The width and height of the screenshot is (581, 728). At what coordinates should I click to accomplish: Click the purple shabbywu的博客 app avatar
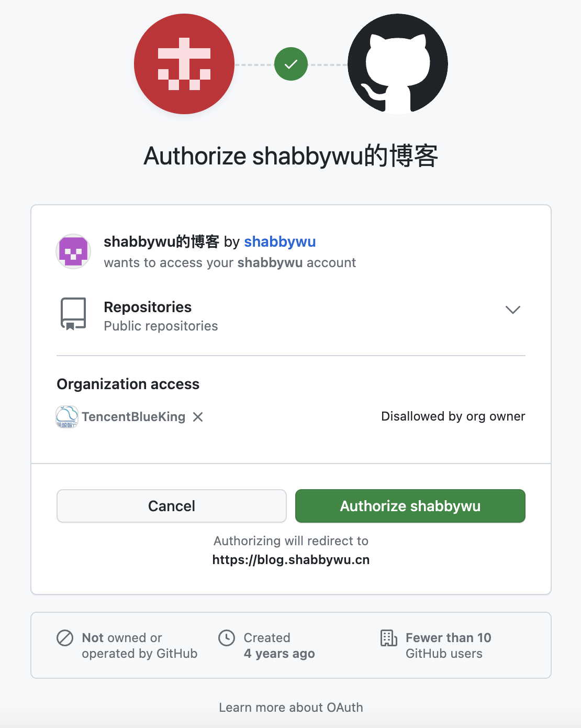click(73, 251)
